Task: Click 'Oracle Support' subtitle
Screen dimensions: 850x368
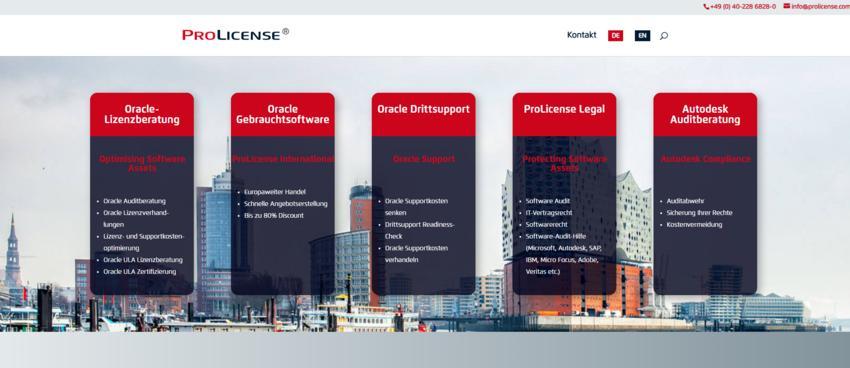Action: tap(424, 159)
